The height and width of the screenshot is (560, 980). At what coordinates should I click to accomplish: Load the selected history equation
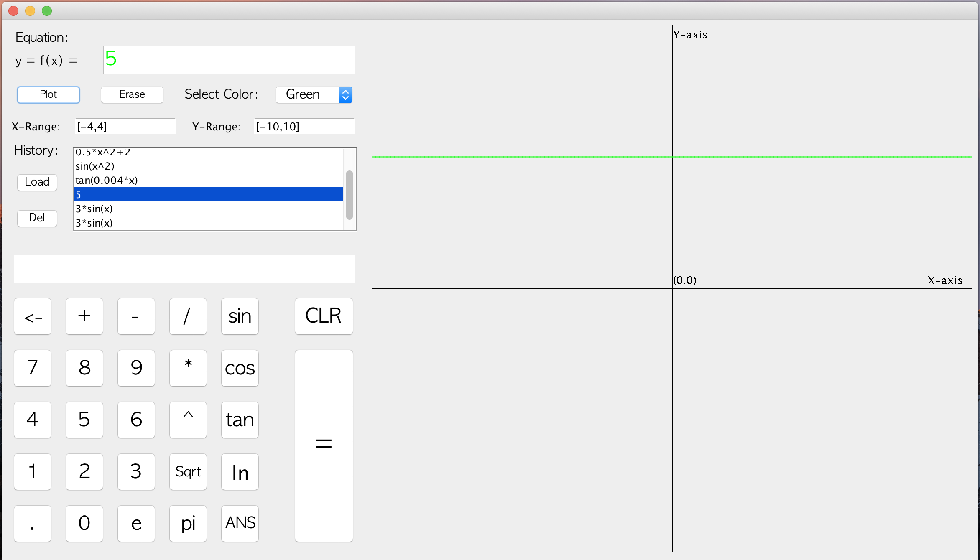(37, 182)
